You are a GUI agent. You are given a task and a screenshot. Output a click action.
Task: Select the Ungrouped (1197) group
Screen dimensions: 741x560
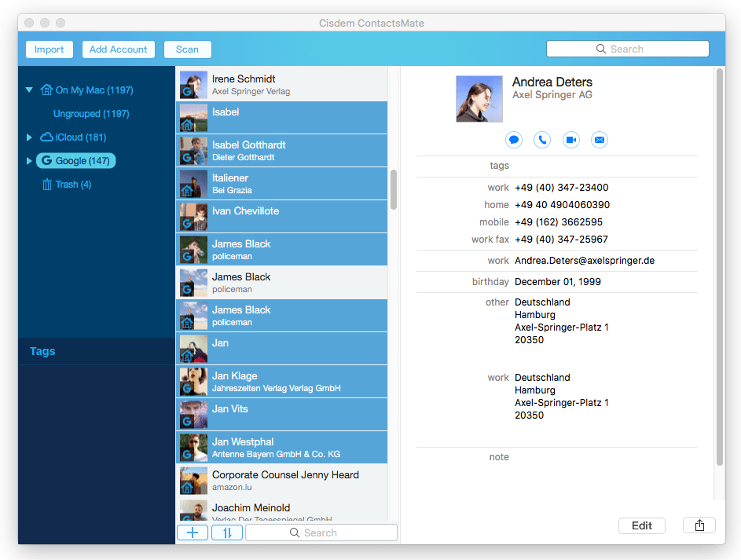pyautogui.click(x=91, y=114)
